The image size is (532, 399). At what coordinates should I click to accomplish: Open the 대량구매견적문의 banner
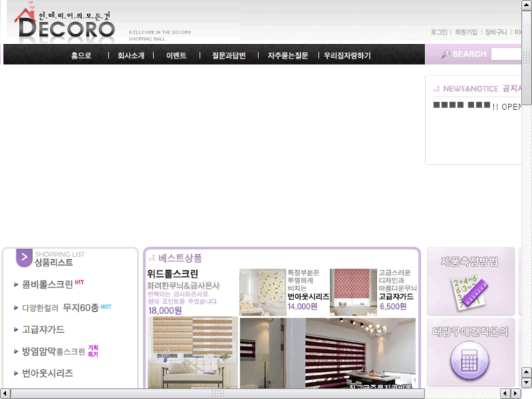471,352
